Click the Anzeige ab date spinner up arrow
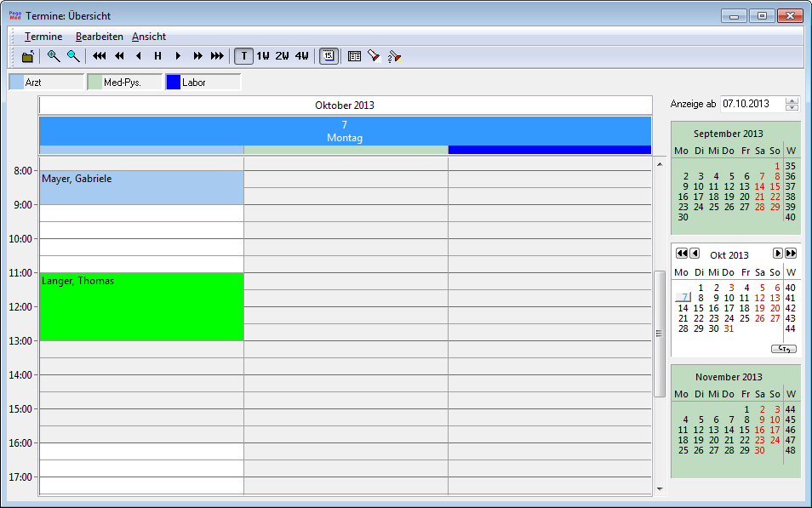 click(792, 100)
